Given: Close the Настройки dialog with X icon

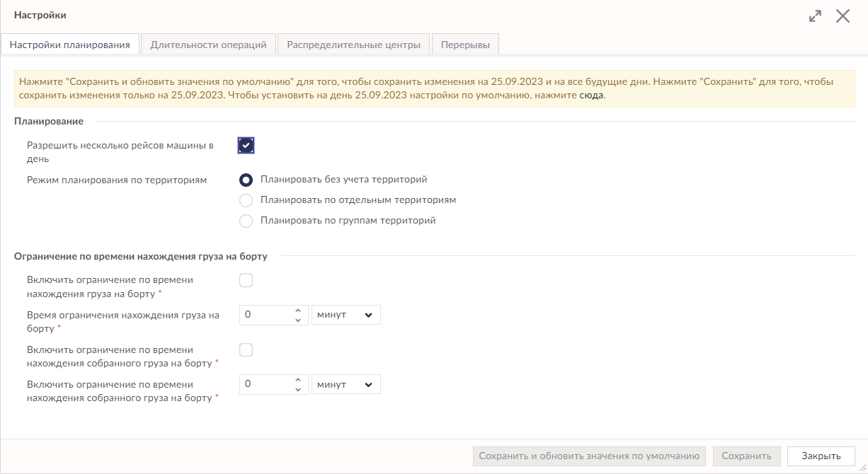Looking at the screenshot, I should click(x=843, y=16).
